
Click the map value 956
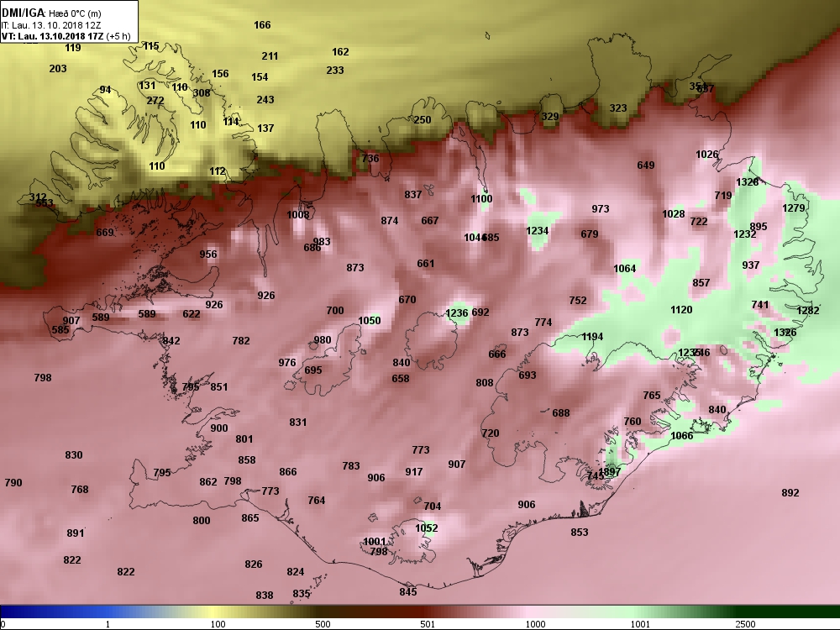(x=208, y=255)
